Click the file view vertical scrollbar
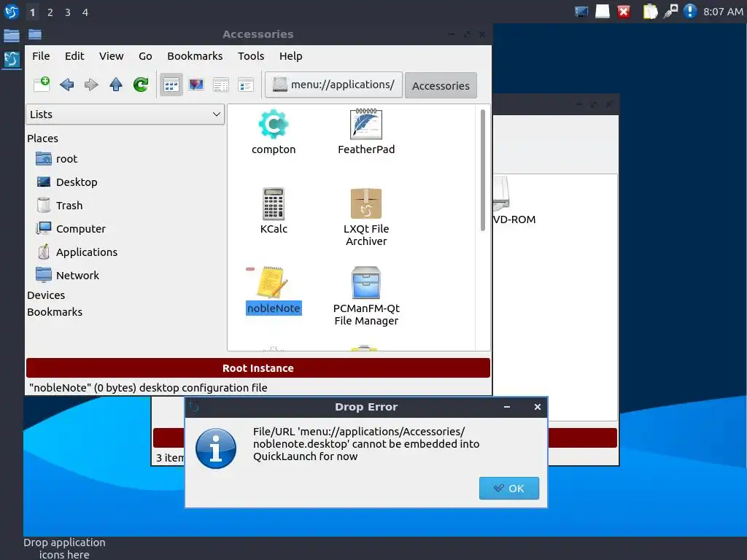Image resolution: width=747 pixels, height=560 pixels. pos(483,171)
